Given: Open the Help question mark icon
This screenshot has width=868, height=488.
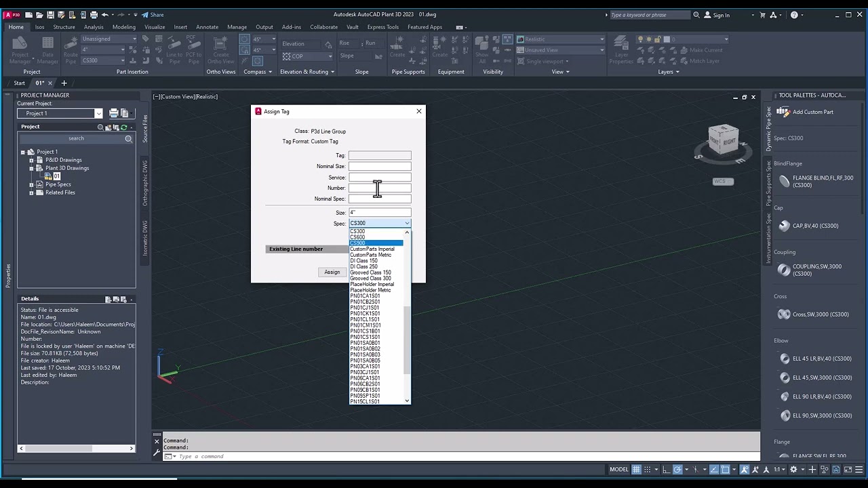Looking at the screenshot, I should point(794,15).
